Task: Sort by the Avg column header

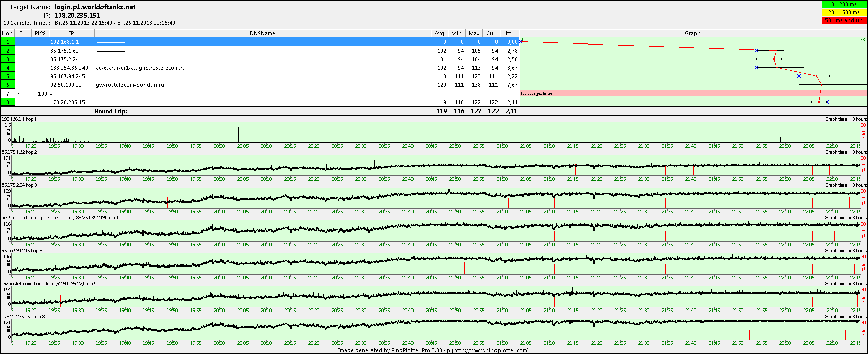Action: [439, 33]
